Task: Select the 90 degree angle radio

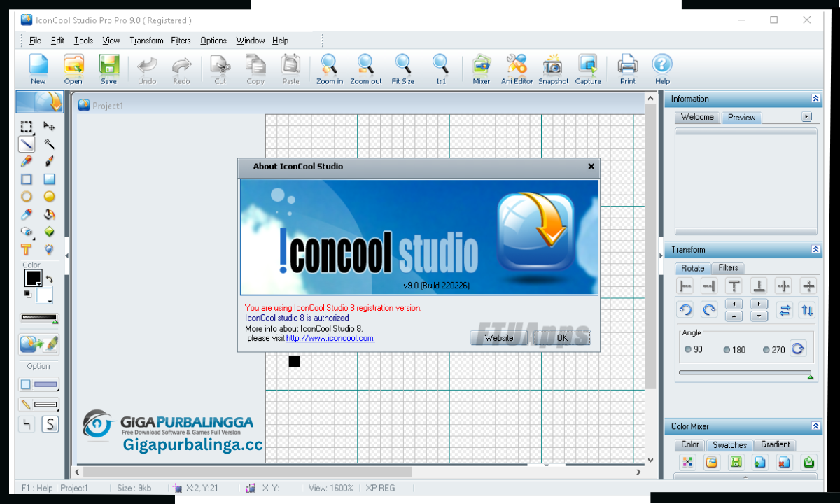Action: click(x=688, y=349)
